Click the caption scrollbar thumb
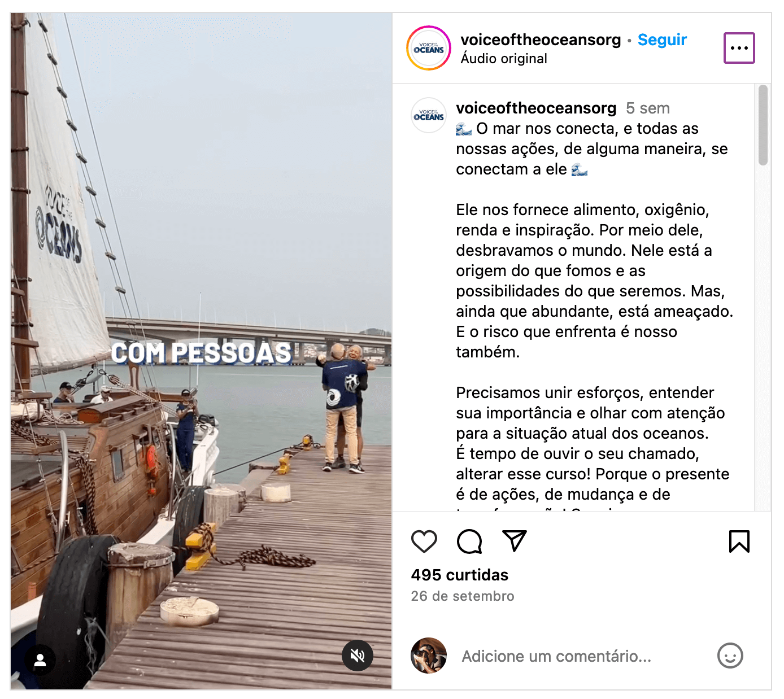 pos(763,125)
